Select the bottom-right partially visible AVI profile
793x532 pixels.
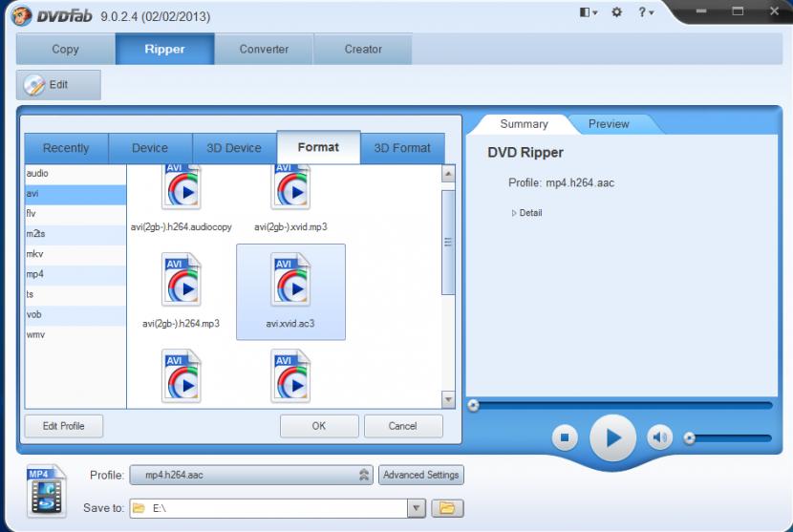coord(290,376)
